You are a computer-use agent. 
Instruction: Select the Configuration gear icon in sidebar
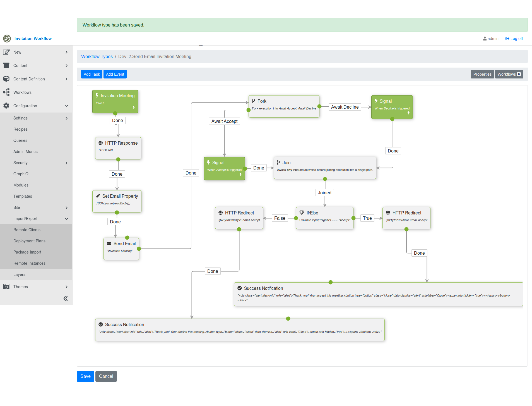point(6,106)
